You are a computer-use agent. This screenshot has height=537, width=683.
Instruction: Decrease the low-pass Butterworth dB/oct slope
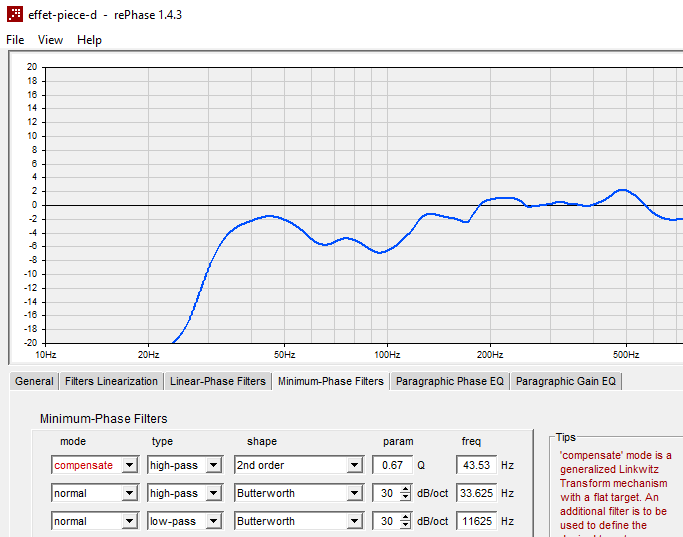[x=406, y=525]
